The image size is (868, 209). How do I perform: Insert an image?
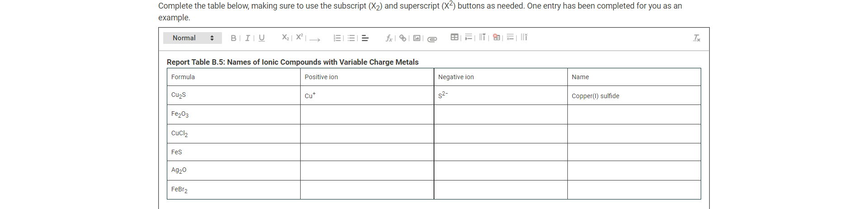(x=417, y=38)
